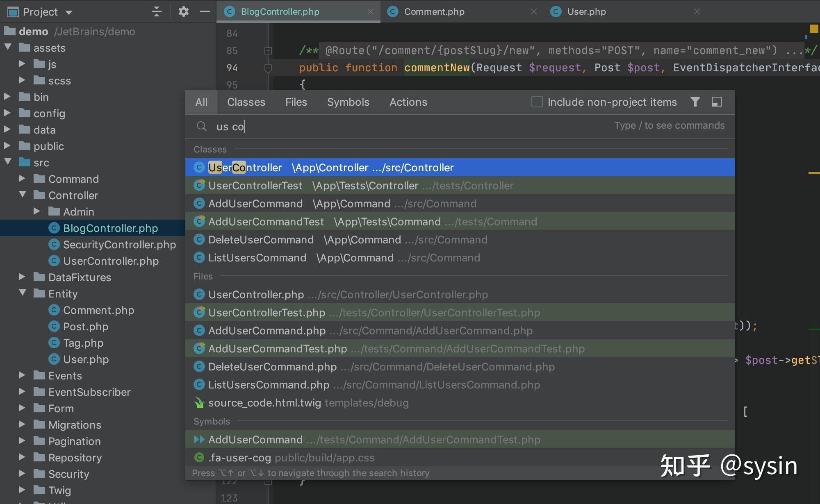Select the Symbols search tab
The width and height of the screenshot is (820, 504).
[348, 102]
